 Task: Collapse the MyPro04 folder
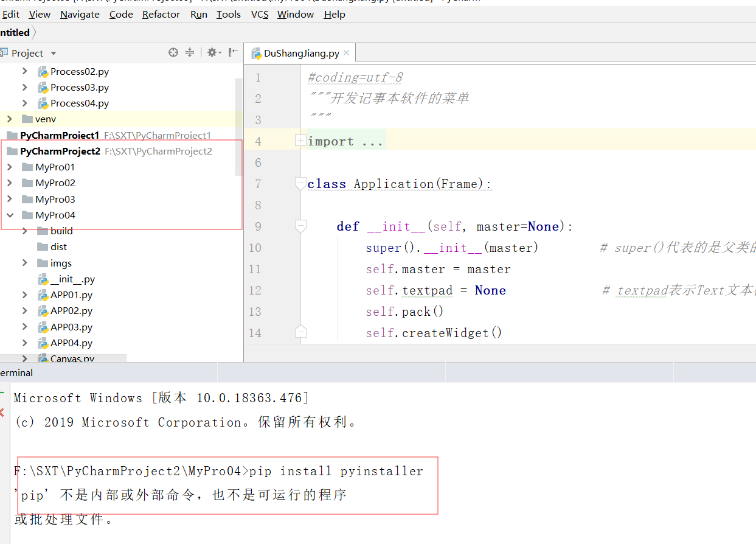[x=10, y=215]
